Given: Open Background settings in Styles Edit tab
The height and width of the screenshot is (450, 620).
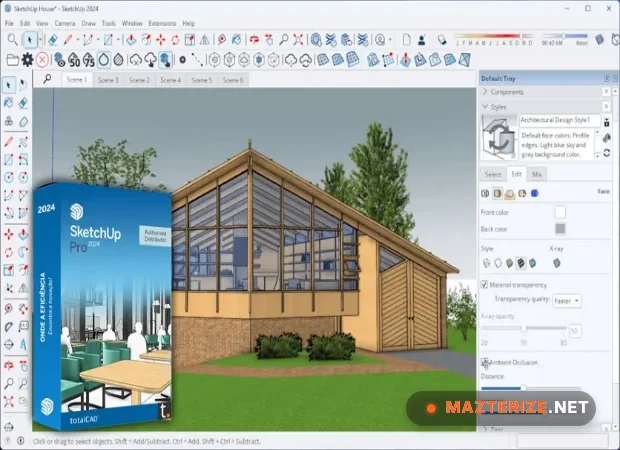Looking at the screenshot, I should coord(510,193).
